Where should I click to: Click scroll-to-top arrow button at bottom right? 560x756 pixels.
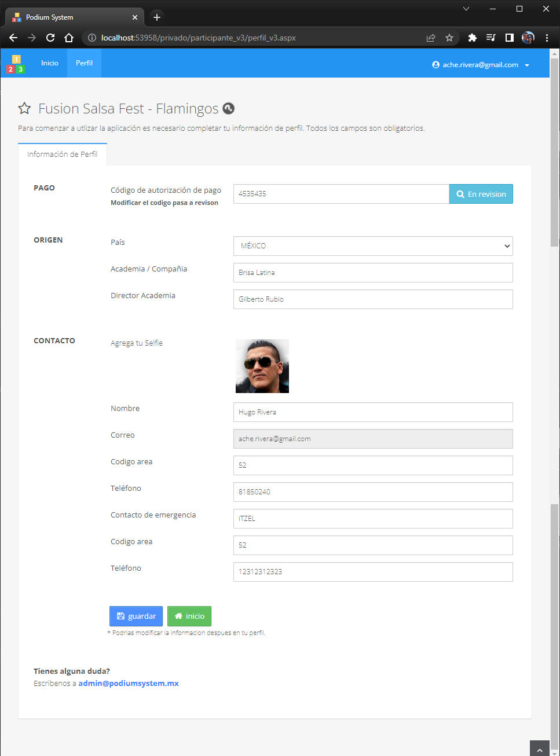pos(540,748)
